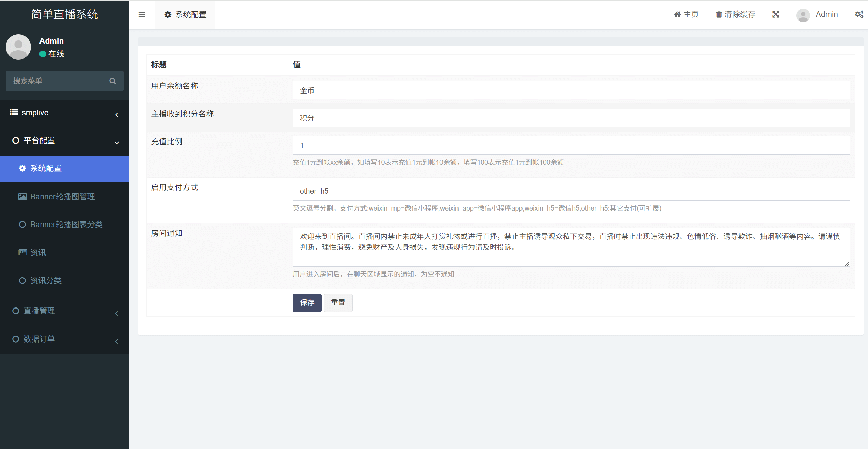The height and width of the screenshot is (449, 868).
Task: Collapse the 平台配置 menu section
Action: click(65, 140)
